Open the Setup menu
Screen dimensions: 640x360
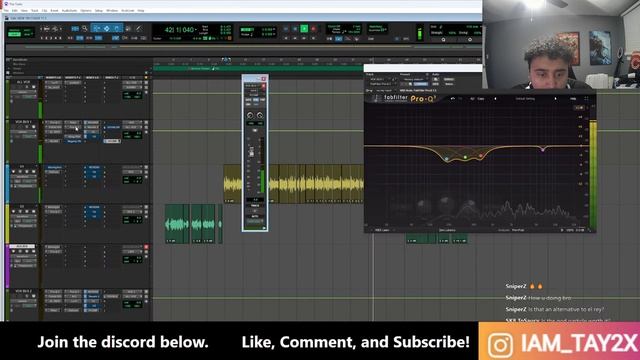click(98, 10)
